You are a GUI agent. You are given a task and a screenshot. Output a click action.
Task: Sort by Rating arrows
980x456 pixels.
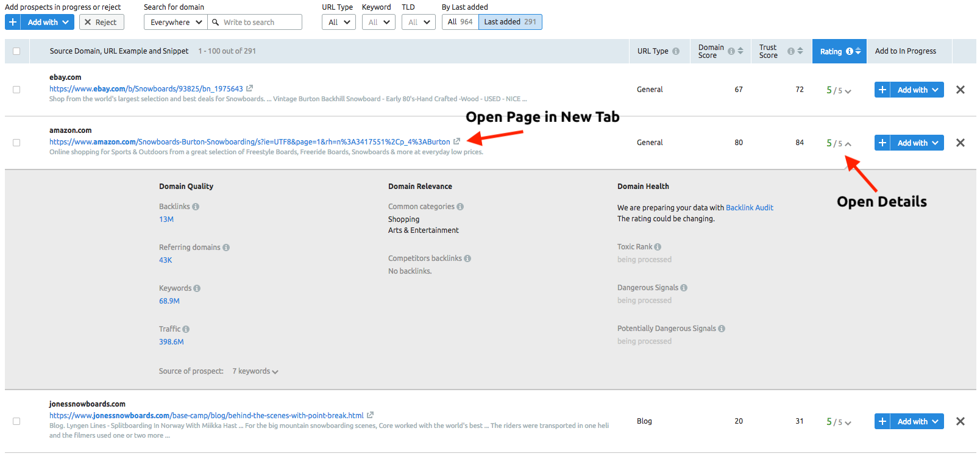(858, 51)
